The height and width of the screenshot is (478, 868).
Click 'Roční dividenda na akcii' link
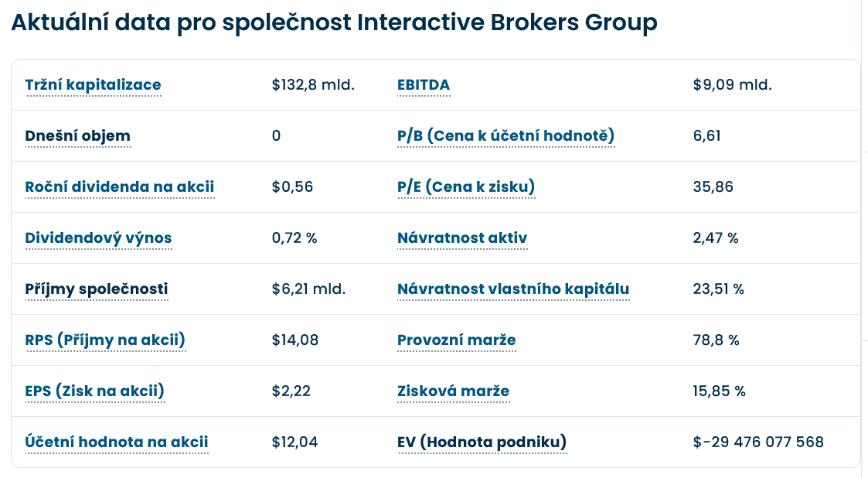point(120,187)
